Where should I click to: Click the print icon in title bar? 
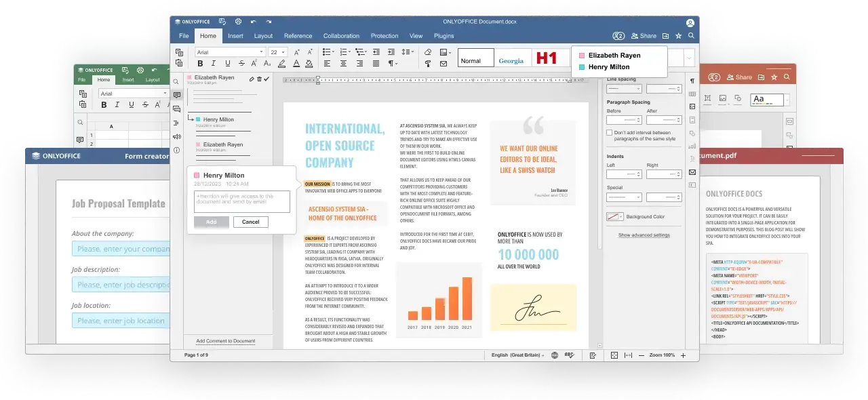pos(239,22)
